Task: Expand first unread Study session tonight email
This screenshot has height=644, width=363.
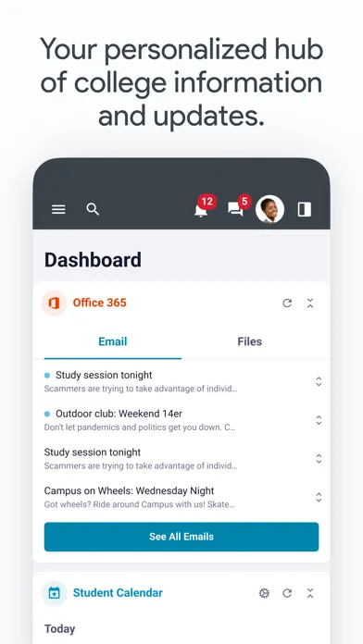Action: (x=319, y=381)
